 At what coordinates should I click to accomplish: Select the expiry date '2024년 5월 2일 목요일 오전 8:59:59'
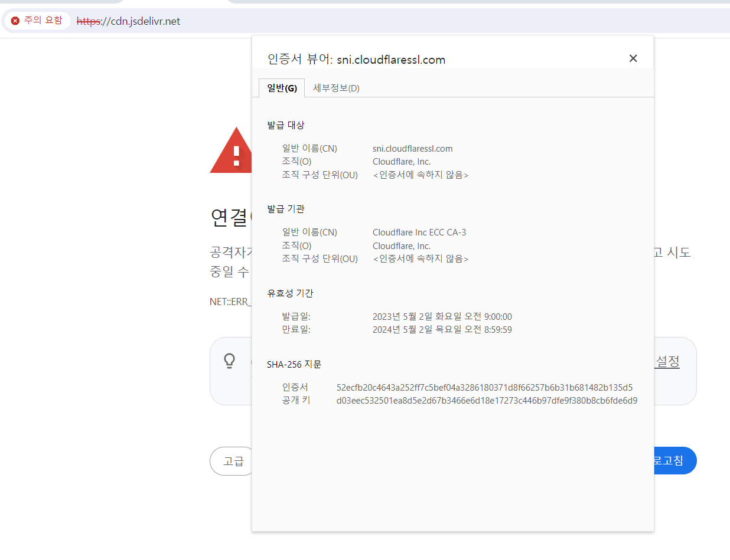[442, 330]
